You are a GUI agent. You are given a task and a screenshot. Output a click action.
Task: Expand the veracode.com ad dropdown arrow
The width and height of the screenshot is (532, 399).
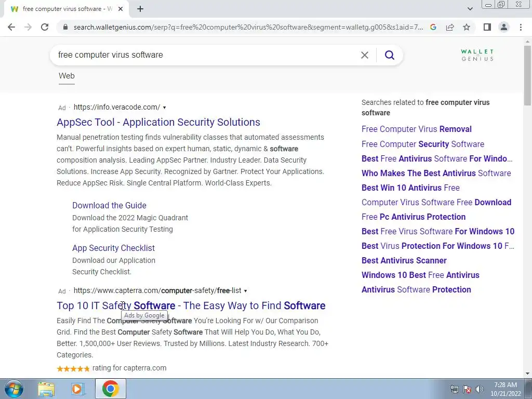165,108
